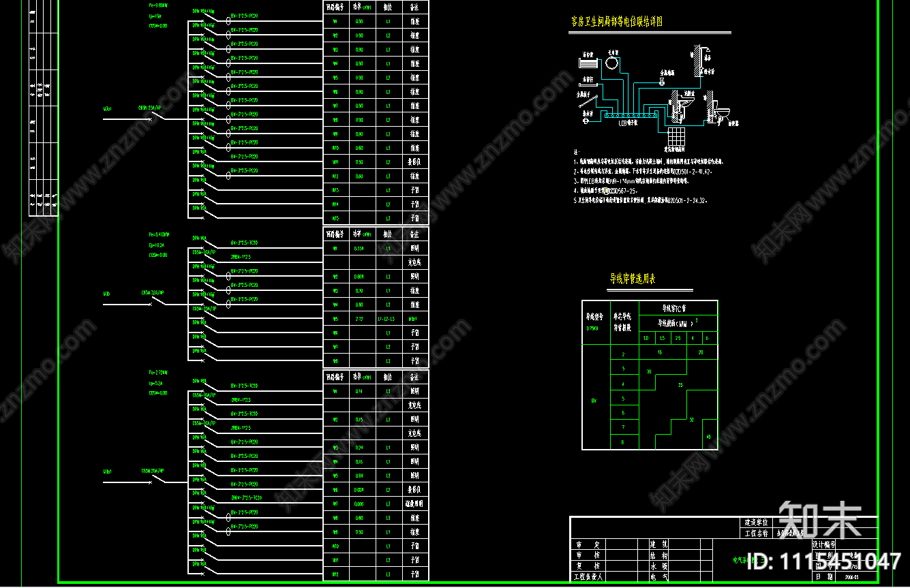This screenshot has width=910, height=588.
Task: Select note 2 ending with 02D501-2-41.42
Action: [x=643, y=172]
